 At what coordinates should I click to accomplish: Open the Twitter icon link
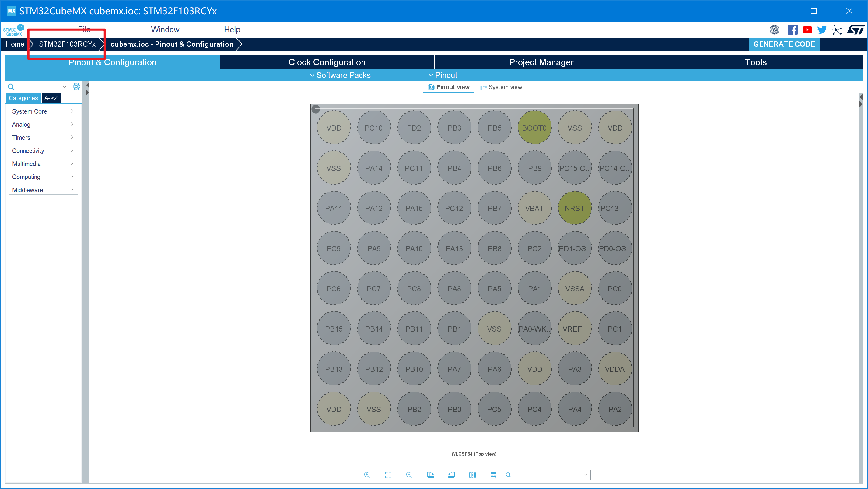pyautogui.click(x=822, y=30)
